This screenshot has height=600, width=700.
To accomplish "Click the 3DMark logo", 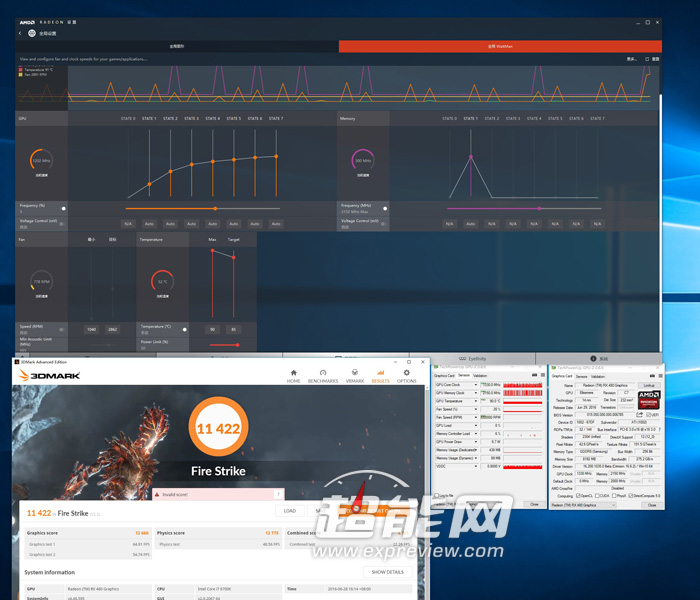I will click(49, 375).
